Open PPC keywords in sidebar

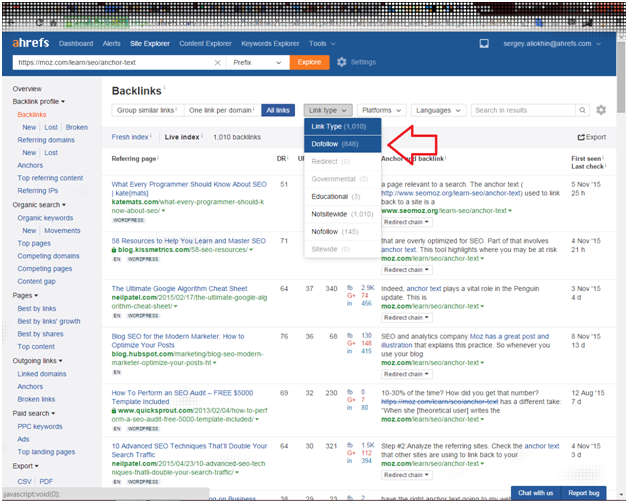pyautogui.click(x=40, y=427)
